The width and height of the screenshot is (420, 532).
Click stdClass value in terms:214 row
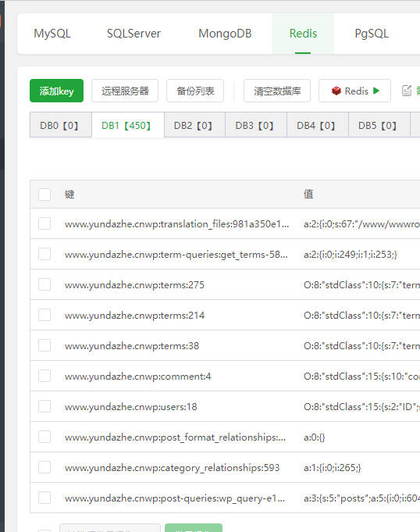[361, 315]
